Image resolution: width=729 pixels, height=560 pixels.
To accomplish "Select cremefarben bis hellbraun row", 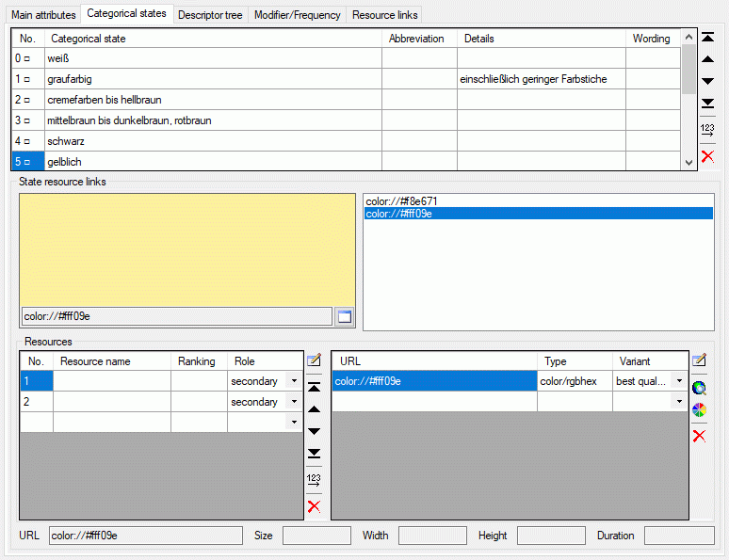I will pyautogui.click(x=346, y=100).
